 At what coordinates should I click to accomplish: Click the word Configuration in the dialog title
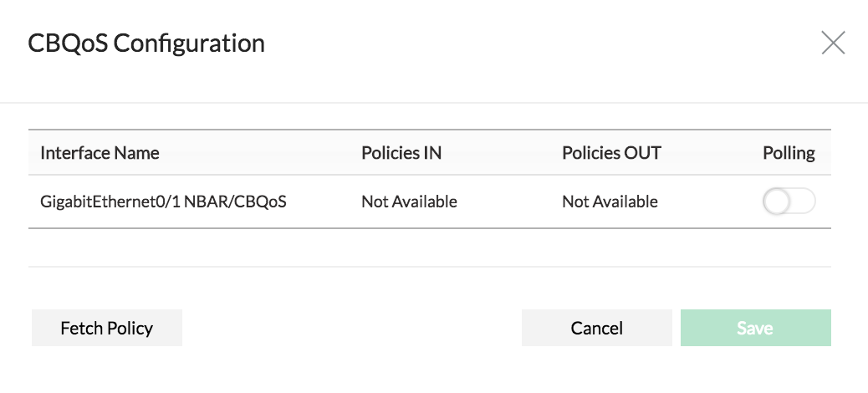click(x=188, y=43)
